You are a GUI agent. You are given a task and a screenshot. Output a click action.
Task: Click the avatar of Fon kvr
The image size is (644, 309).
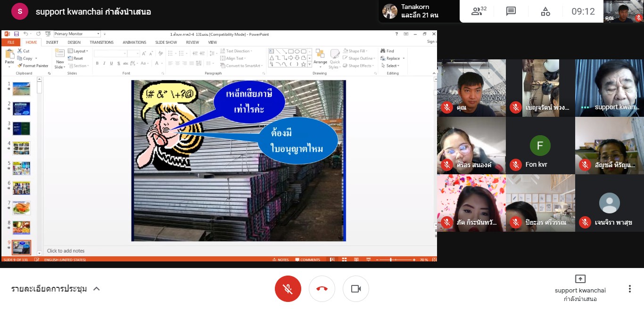540,146
